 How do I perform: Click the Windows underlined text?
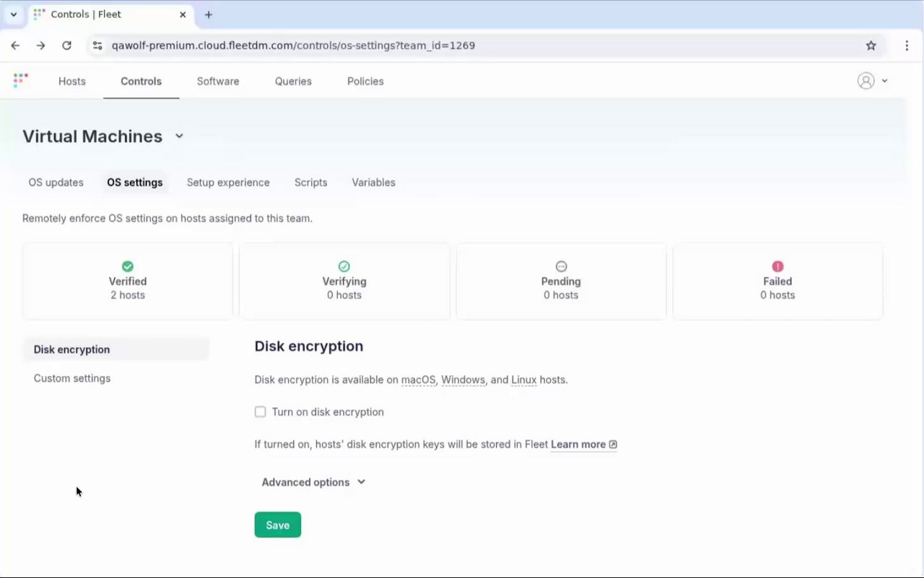click(x=463, y=380)
